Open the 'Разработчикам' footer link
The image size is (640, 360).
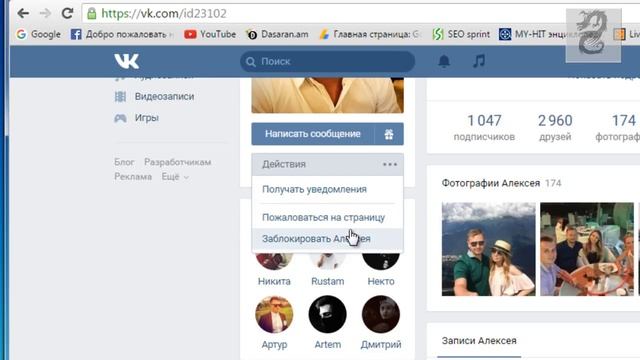pos(178,162)
